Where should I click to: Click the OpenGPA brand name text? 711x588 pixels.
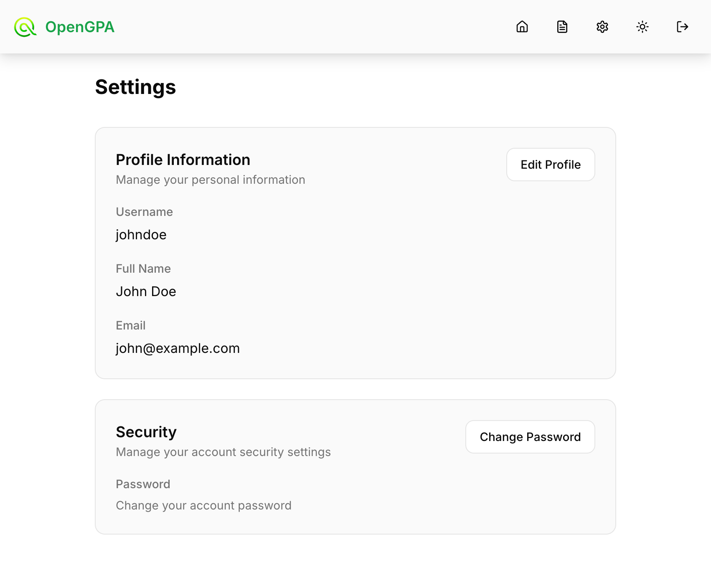[x=80, y=27]
